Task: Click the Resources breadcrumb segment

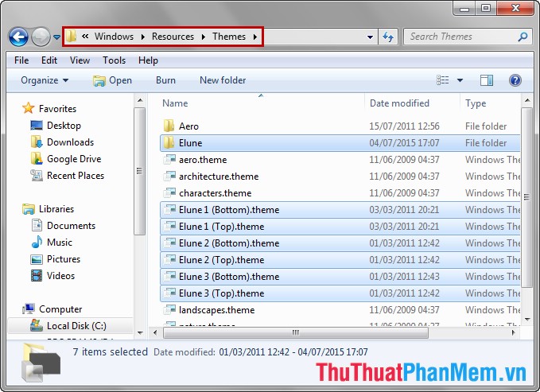Action: coord(173,37)
